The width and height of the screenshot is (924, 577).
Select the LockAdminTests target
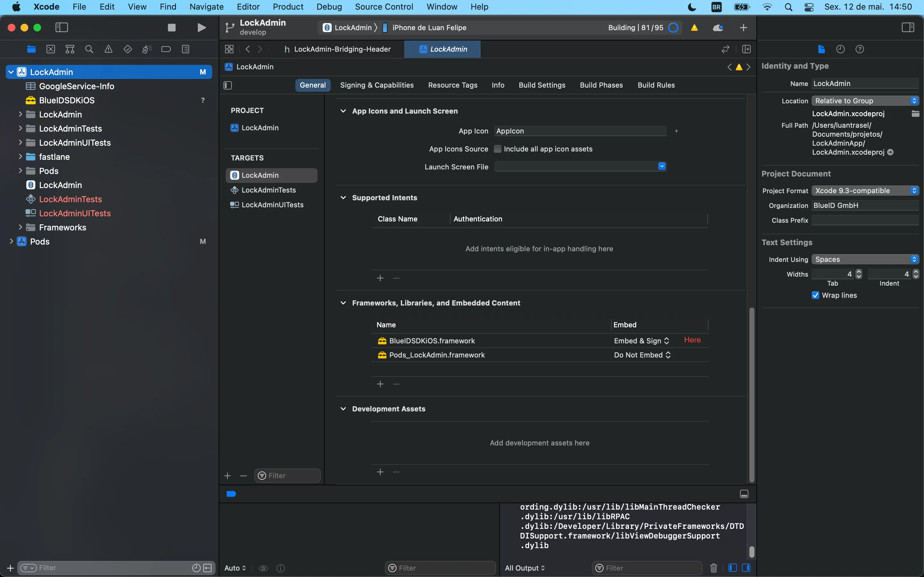pyautogui.click(x=268, y=190)
